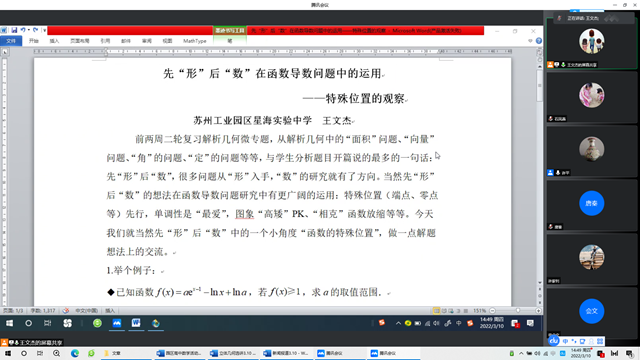Click shared-screen Windows Start button

tap(9, 323)
